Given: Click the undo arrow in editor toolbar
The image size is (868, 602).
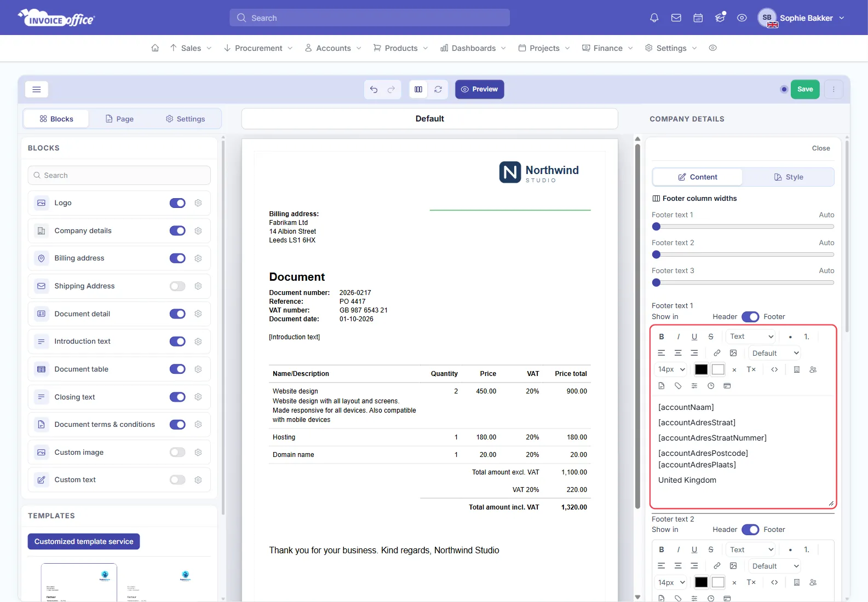Looking at the screenshot, I should [x=373, y=89].
